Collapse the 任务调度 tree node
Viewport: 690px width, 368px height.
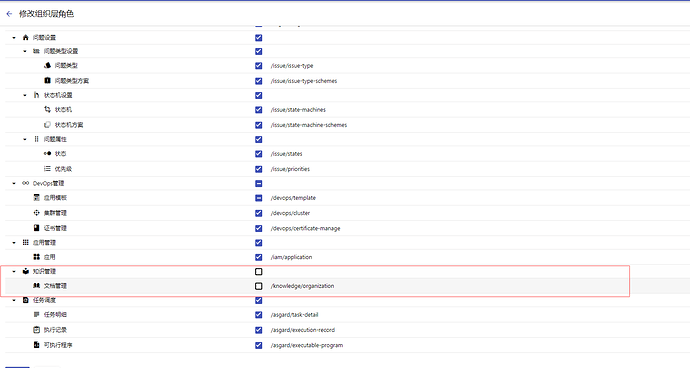pyautogui.click(x=14, y=300)
